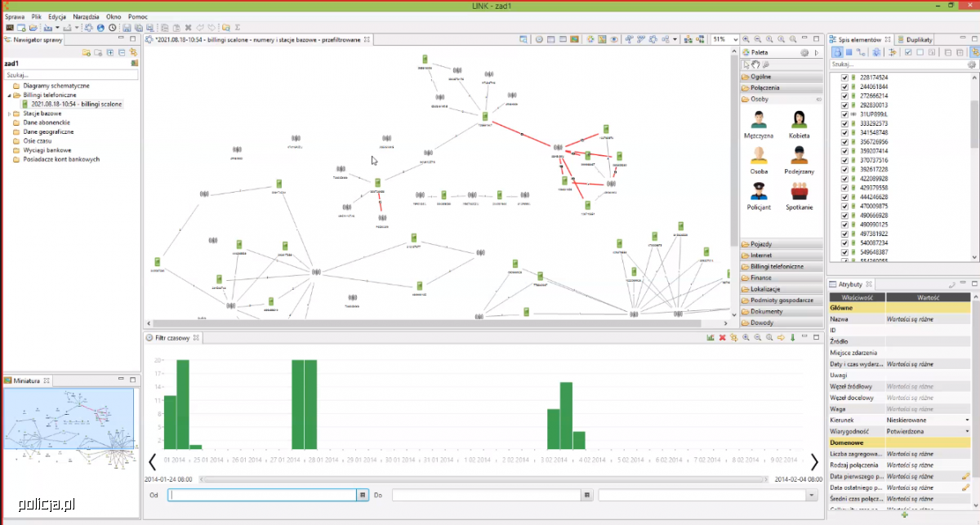
Task: Toggle the checkbox for 370737516
Action: (845, 160)
